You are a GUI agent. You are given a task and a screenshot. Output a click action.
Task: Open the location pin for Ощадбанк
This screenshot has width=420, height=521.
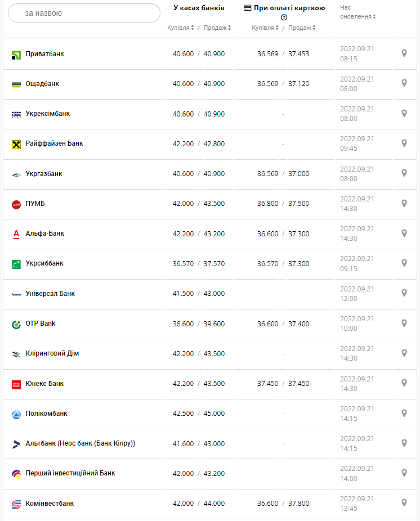[404, 83]
